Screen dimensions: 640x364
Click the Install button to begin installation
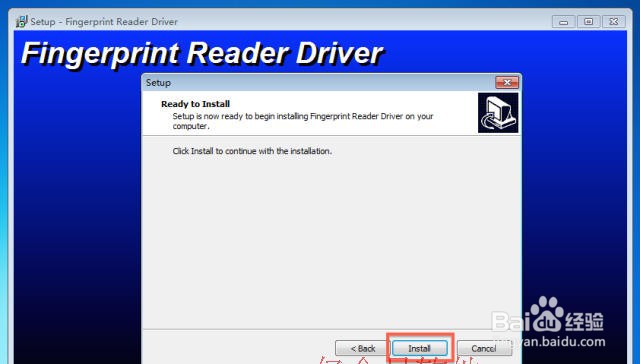[x=420, y=348]
